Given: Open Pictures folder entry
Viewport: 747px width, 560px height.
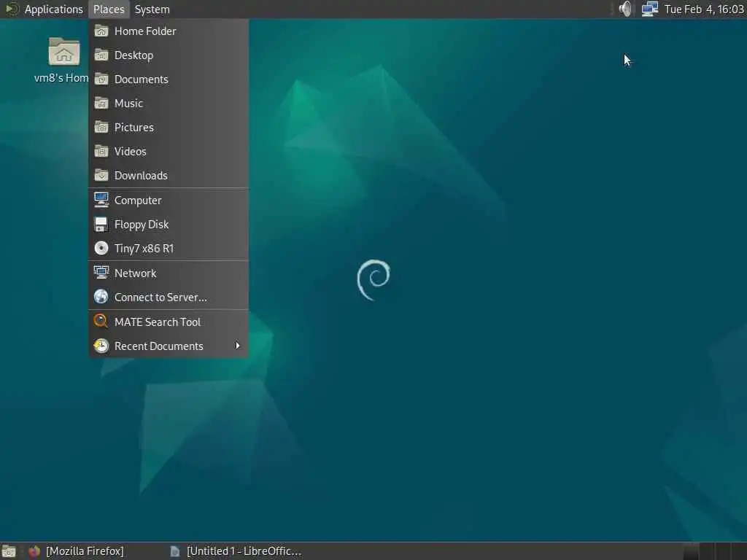Looking at the screenshot, I should (169, 127).
